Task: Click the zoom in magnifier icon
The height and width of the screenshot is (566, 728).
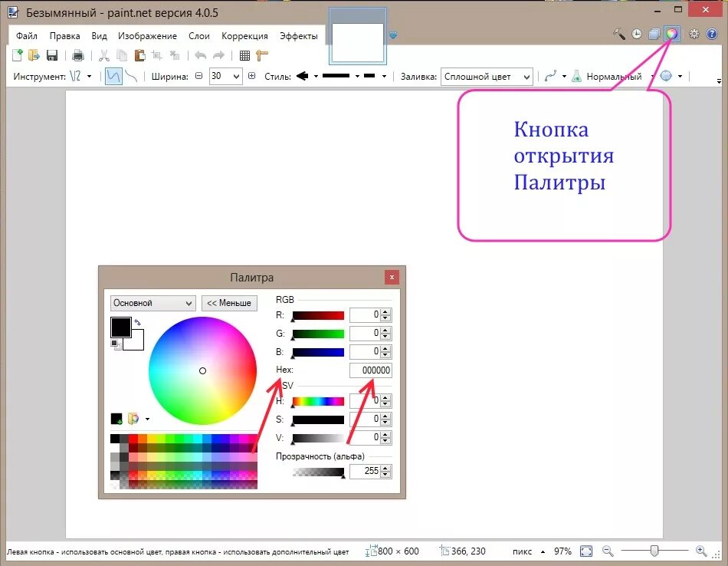Action: (701, 551)
